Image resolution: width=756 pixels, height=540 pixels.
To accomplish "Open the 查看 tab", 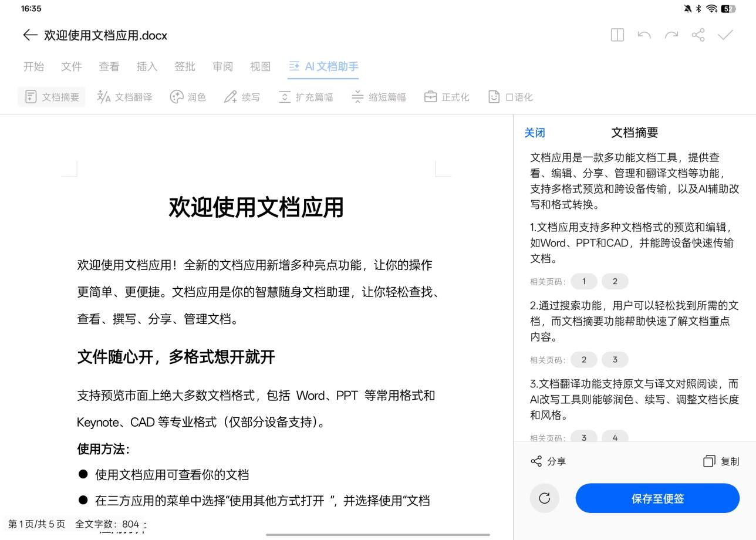I will click(109, 66).
